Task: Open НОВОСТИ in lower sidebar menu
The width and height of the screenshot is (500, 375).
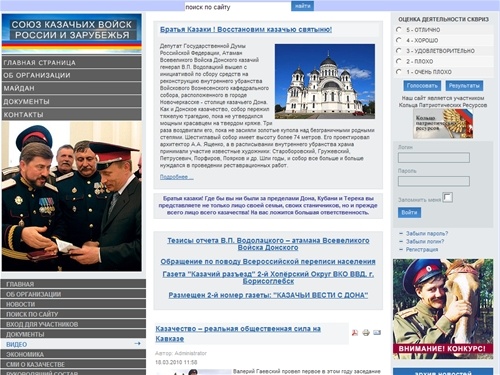Action: (x=74, y=304)
